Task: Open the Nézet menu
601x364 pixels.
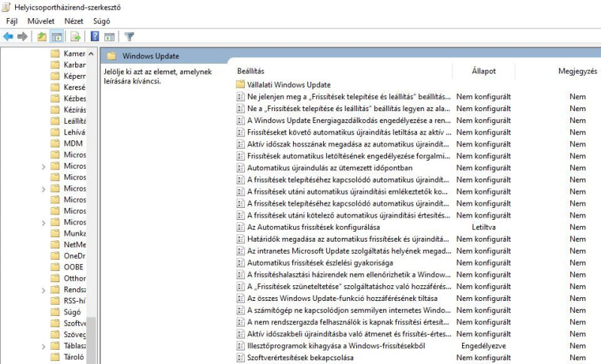Action: pyautogui.click(x=74, y=21)
